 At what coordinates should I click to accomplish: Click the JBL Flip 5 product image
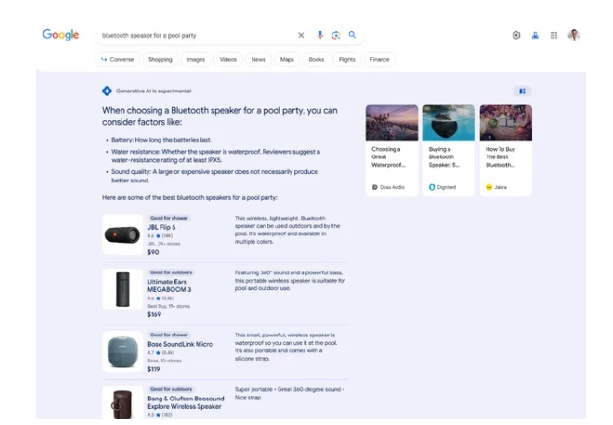point(122,235)
